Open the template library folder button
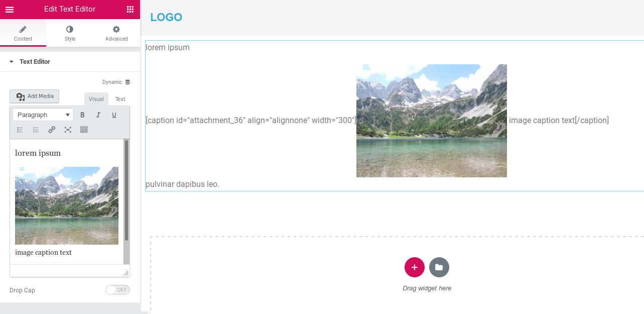The height and width of the screenshot is (314, 644). [x=439, y=267]
